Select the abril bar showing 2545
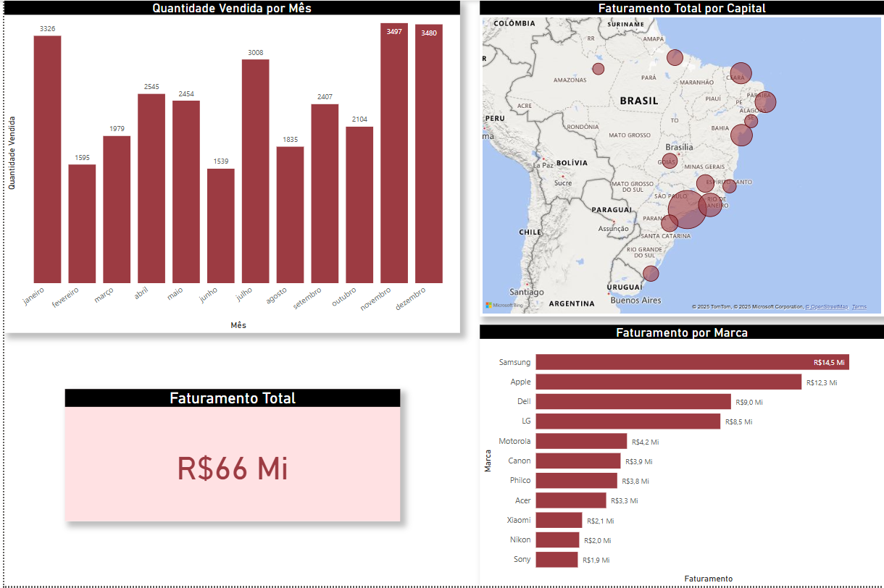The height and width of the screenshot is (588, 884). [151, 188]
